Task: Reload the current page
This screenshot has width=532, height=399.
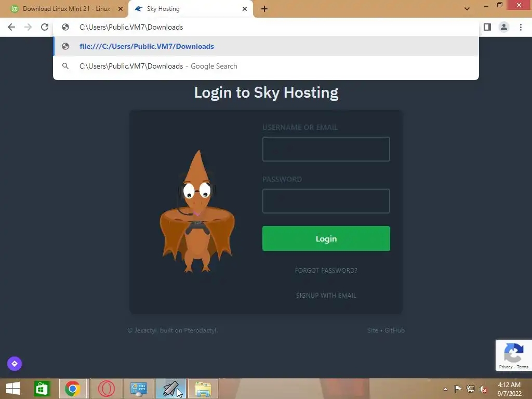Action: [45, 27]
